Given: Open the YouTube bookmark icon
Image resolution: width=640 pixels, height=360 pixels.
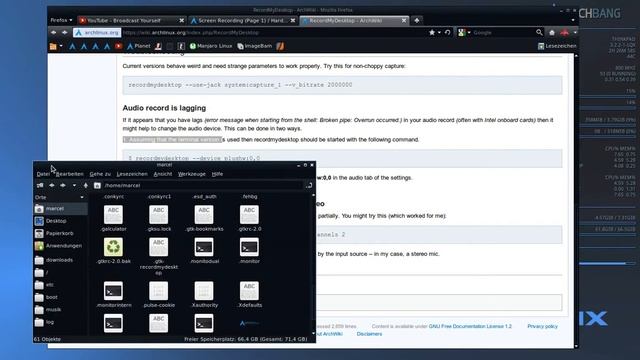Looking at the screenshot, I should 118,46.
